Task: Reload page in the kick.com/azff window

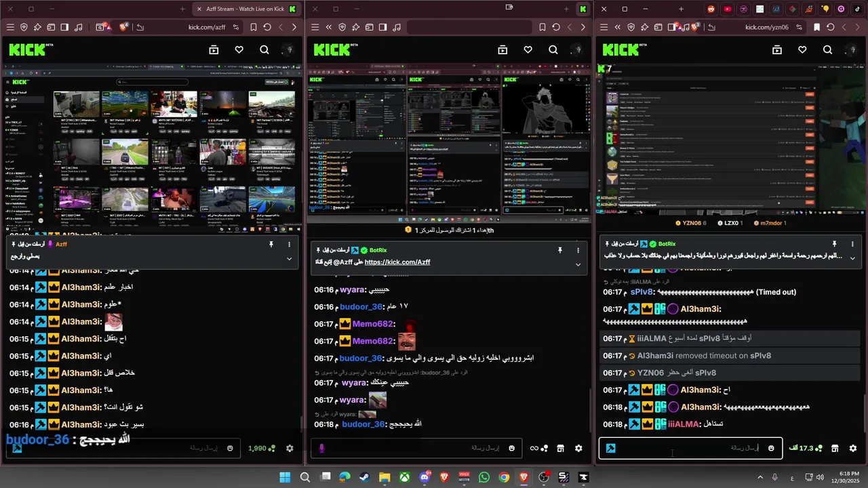Action: point(267,27)
